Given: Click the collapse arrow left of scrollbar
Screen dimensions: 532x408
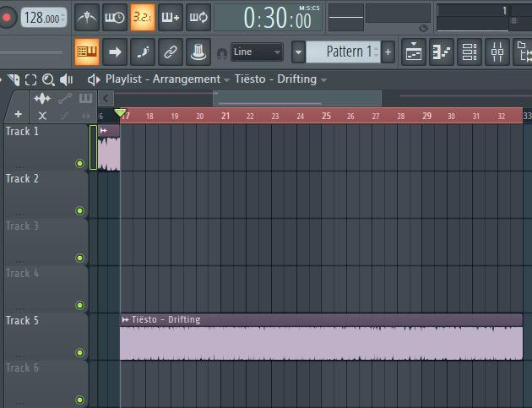Looking at the screenshot, I should (106, 99).
